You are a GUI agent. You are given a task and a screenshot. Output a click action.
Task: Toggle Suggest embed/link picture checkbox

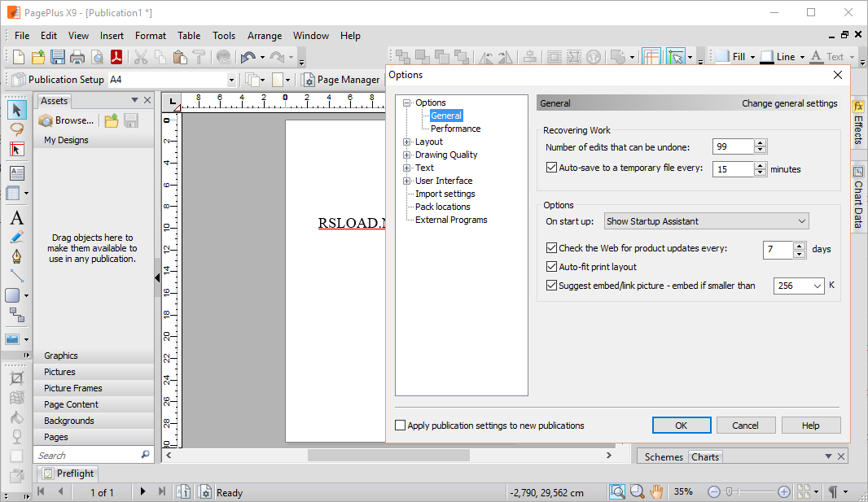(x=551, y=286)
